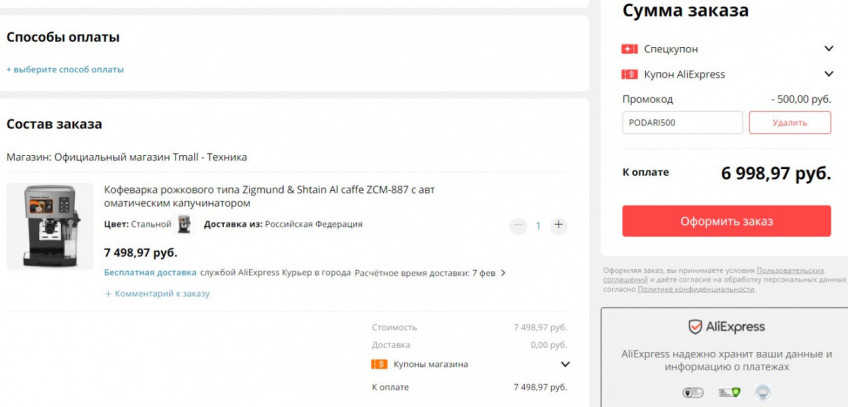Open the Политике конфиденциальности link
This screenshot has width=848, height=407.
[696, 289]
